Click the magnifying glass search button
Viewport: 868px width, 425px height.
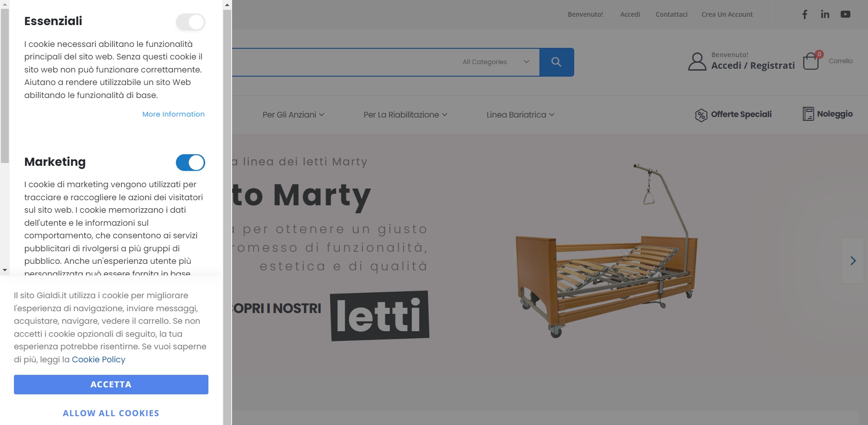tap(557, 62)
